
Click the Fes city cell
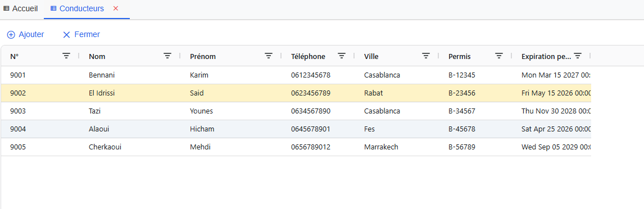point(369,129)
